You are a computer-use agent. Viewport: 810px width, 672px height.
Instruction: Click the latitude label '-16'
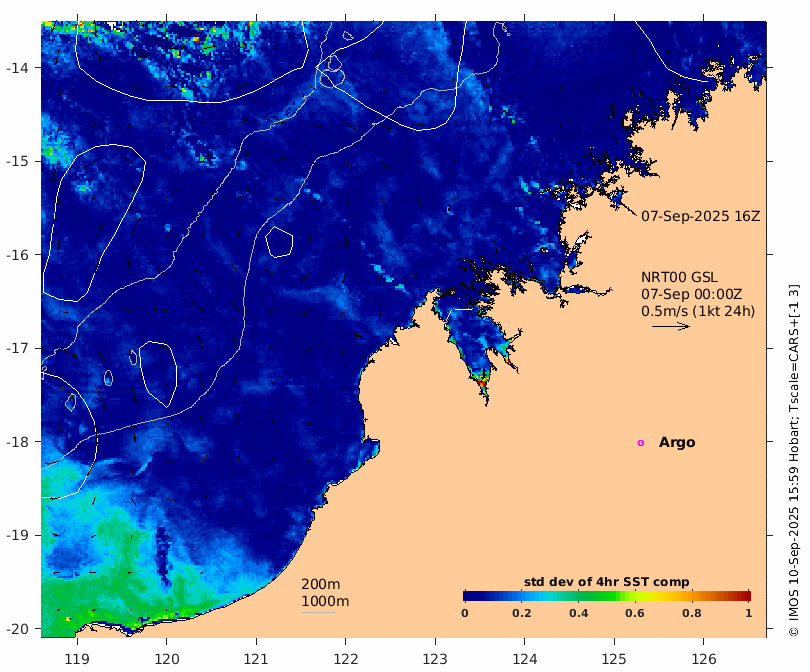click(x=17, y=255)
